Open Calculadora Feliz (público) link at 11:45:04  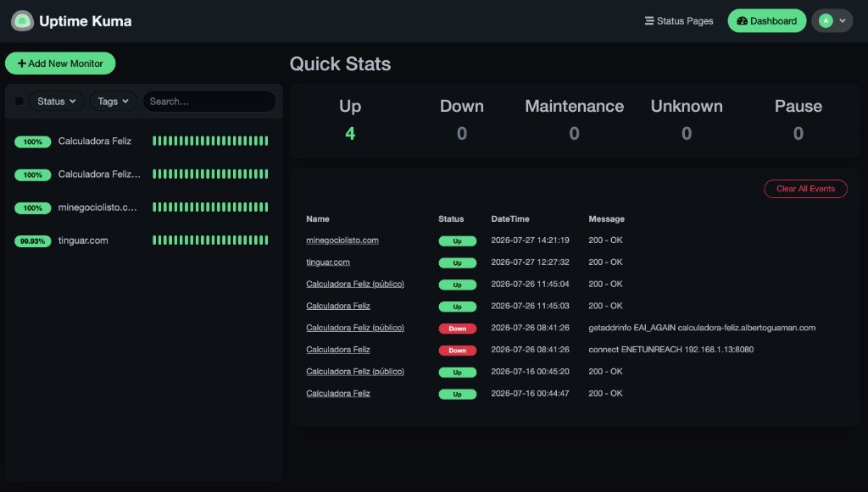point(355,284)
